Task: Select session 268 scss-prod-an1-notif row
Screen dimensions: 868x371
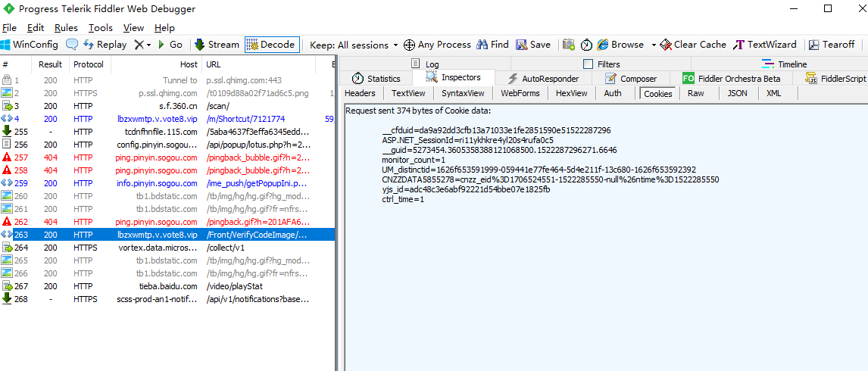Action: pos(167,299)
